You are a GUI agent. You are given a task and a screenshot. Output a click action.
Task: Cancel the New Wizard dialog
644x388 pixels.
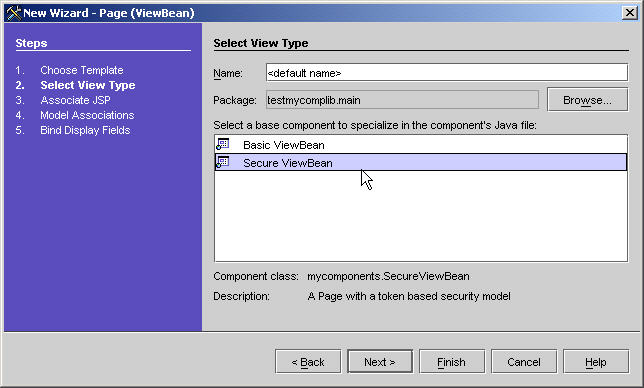point(524,362)
